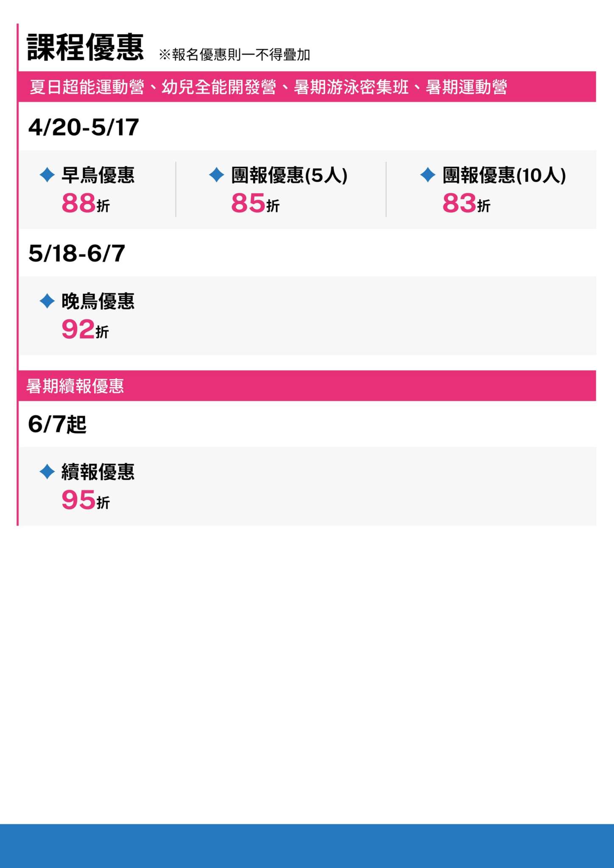The width and height of the screenshot is (614, 868).
Task: Click the blue footer bar
Action: pos(307,846)
